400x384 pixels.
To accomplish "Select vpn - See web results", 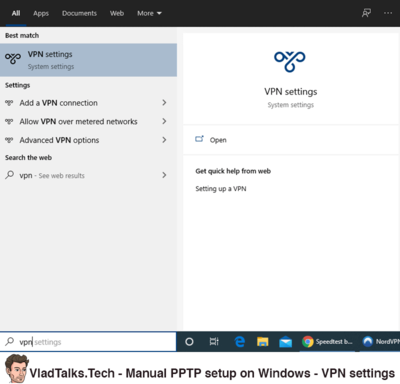I will 88,175.
